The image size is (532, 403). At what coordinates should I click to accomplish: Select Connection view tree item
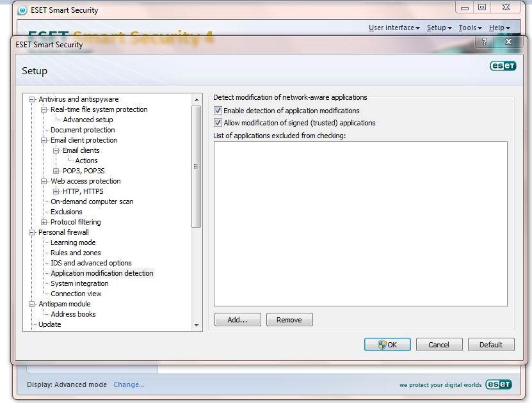(76, 294)
